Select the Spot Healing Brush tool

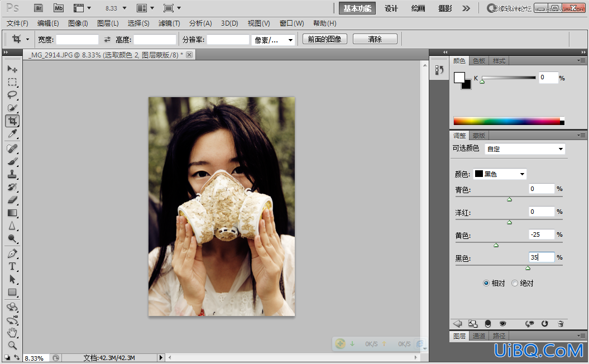coord(12,149)
